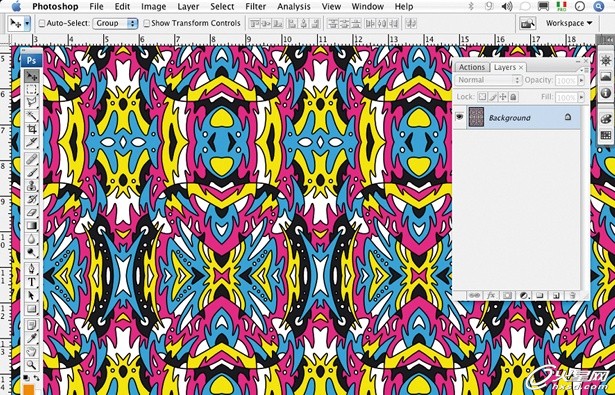Open the Opacity slider arrow
This screenshot has width=615, height=395.
[581, 80]
